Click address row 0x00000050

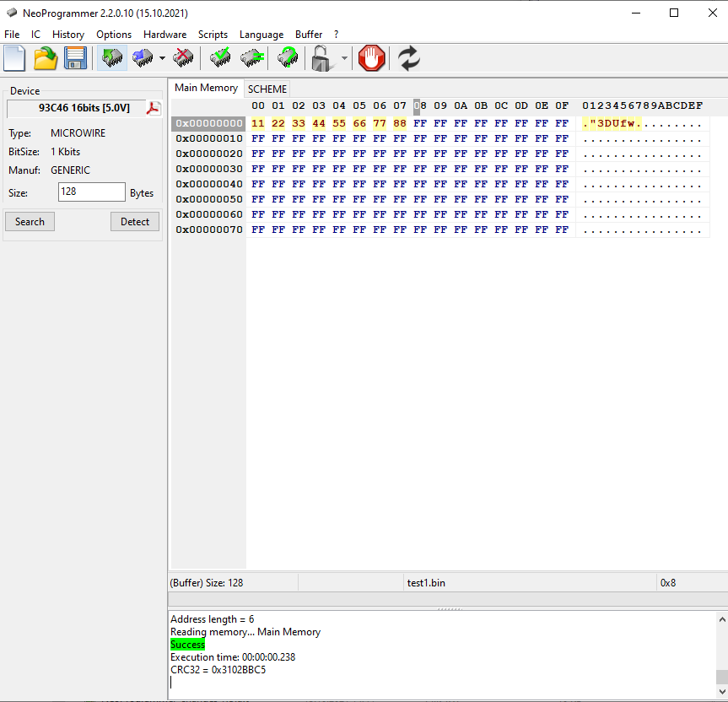tap(209, 199)
